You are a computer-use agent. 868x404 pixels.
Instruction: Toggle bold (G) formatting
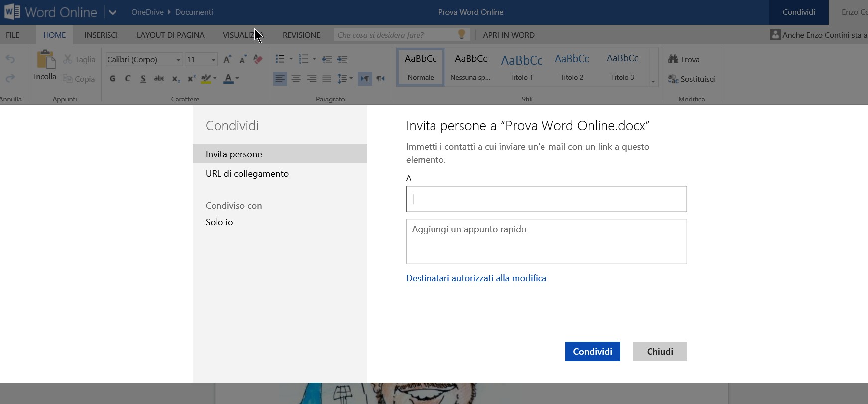[113, 79]
